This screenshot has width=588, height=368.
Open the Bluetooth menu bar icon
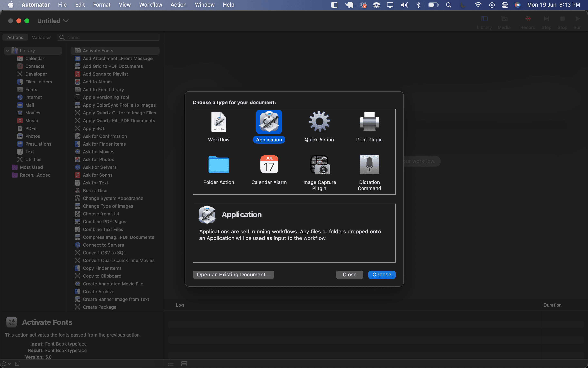[418, 5]
